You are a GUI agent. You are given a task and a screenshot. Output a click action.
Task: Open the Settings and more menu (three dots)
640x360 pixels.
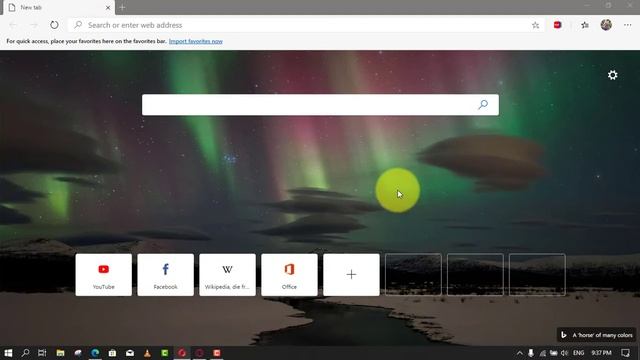627,25
